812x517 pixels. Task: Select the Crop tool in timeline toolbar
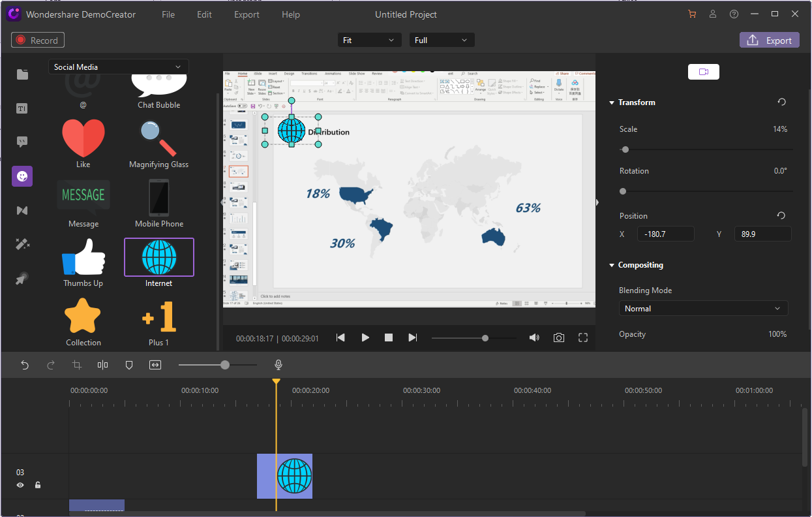pos(77,365)
